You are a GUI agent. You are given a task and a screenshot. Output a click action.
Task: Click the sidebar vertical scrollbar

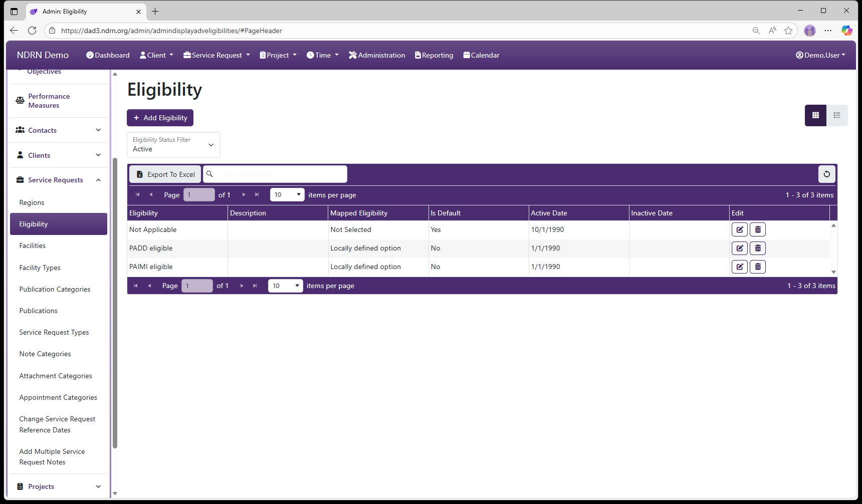(x=115, y=303)
